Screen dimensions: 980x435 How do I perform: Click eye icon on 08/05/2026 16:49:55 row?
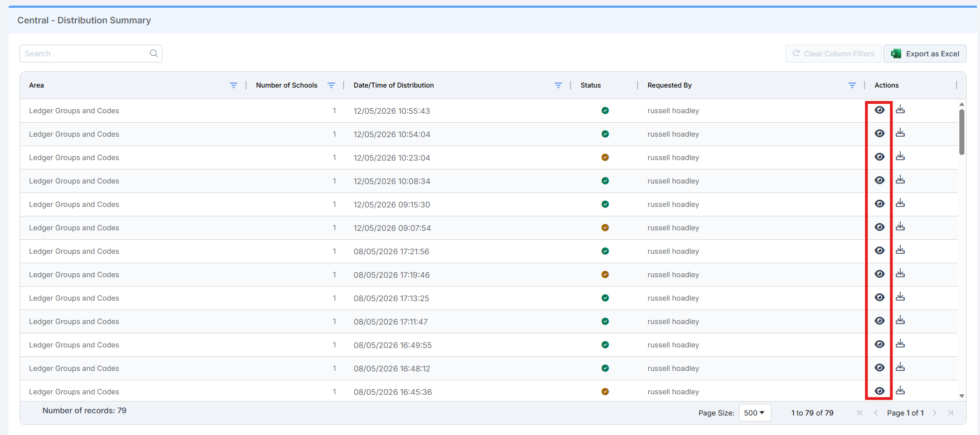(x=880, y=344)
